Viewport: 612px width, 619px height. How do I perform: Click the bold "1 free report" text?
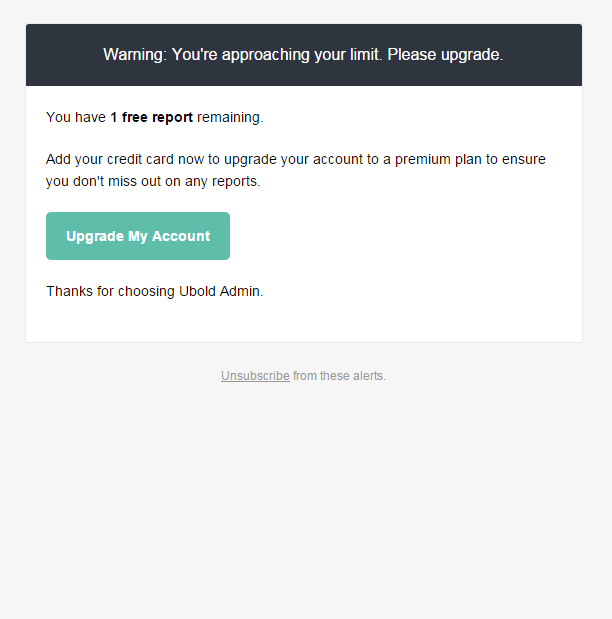click(x=151, y=117)
